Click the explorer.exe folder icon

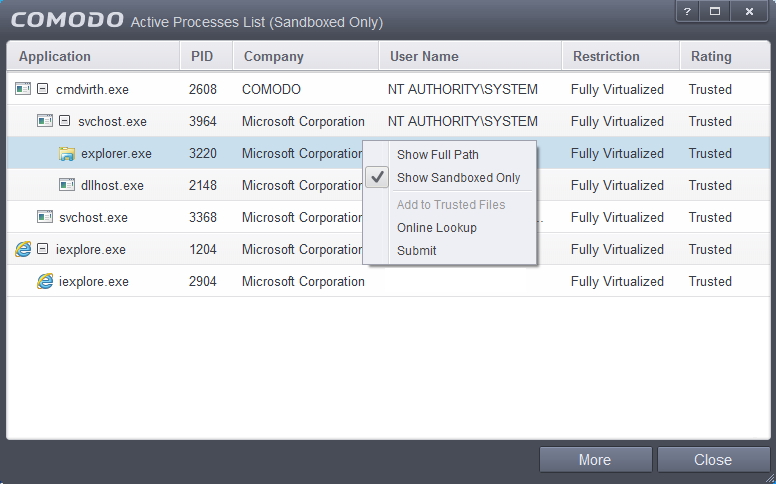pos(66,153)
